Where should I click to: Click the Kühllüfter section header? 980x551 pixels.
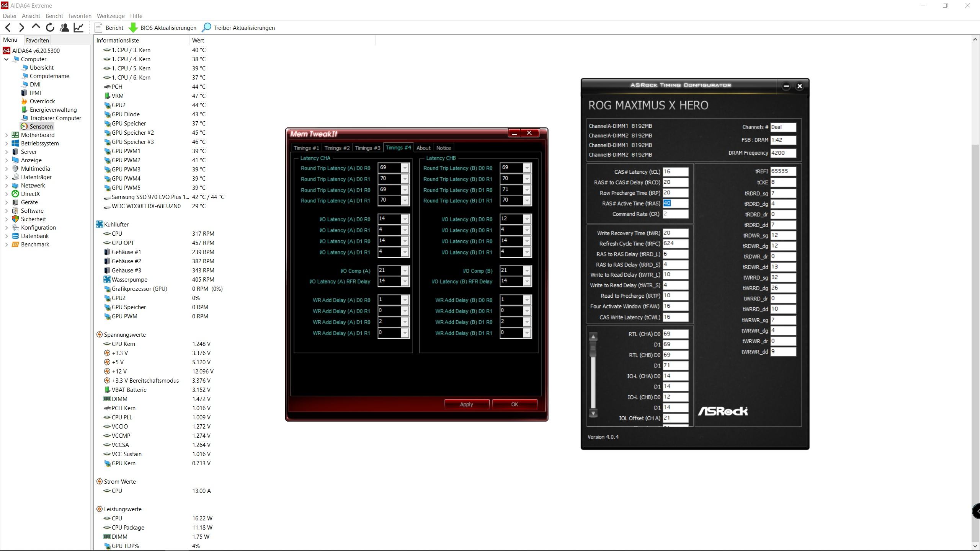pyautogui.click(x=113, y=225)
